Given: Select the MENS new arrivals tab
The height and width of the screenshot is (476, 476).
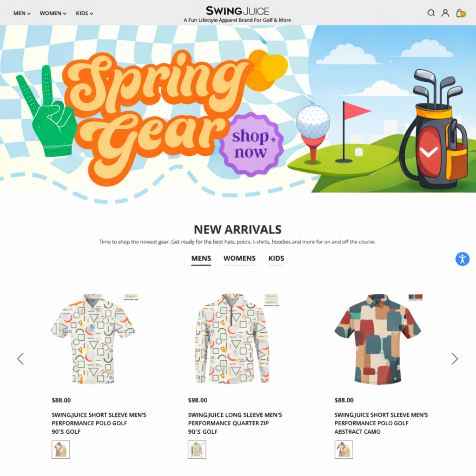Looking at the screenshot, I should [x=201, y=258].
